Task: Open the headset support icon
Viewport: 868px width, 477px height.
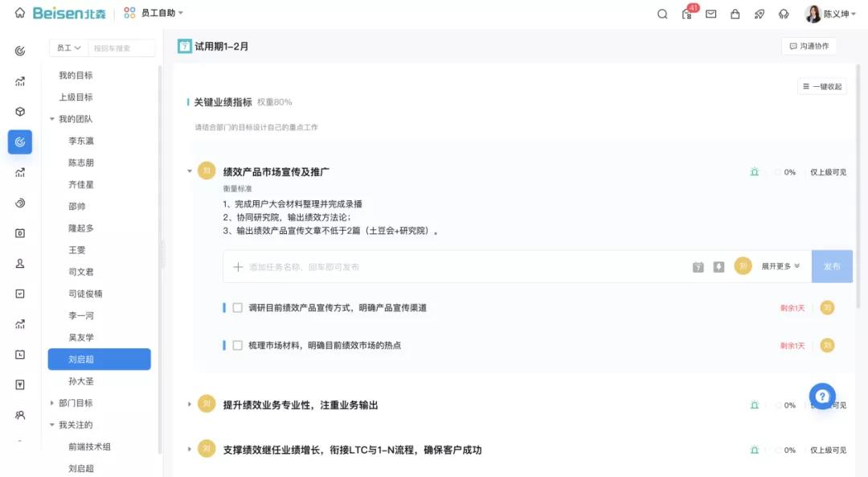Action: tap(783, 14)
